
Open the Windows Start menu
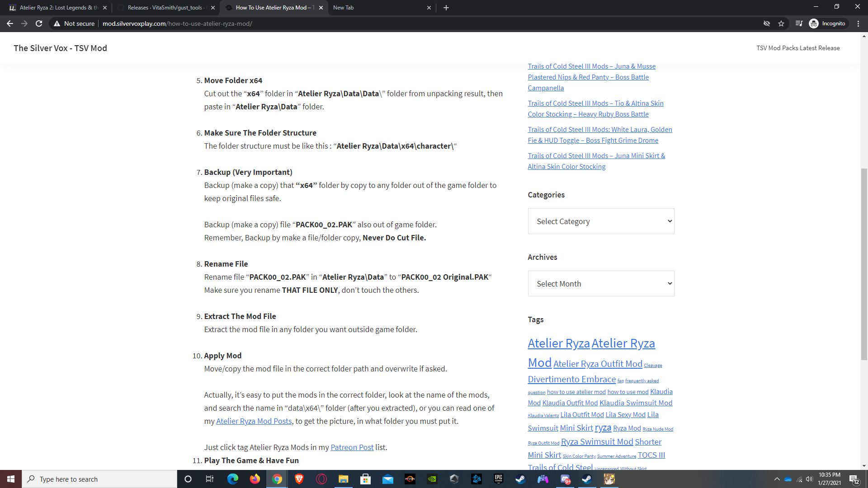point(11,479)
